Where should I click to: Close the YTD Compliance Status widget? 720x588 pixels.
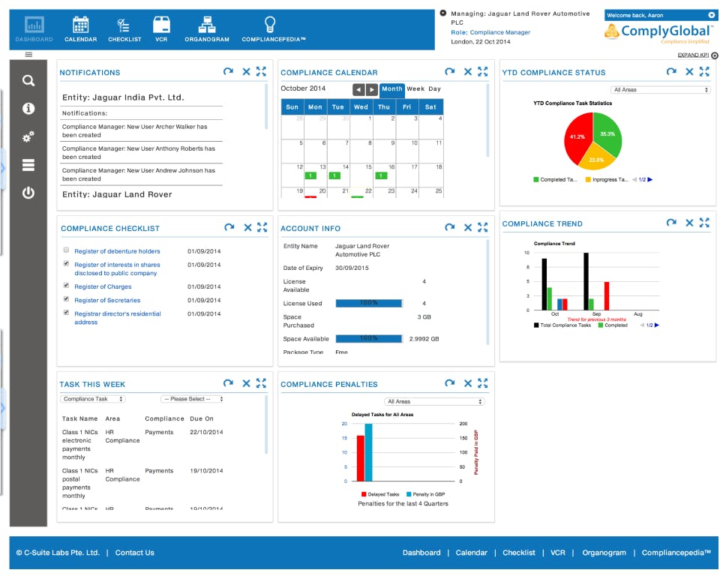point(689,71)
